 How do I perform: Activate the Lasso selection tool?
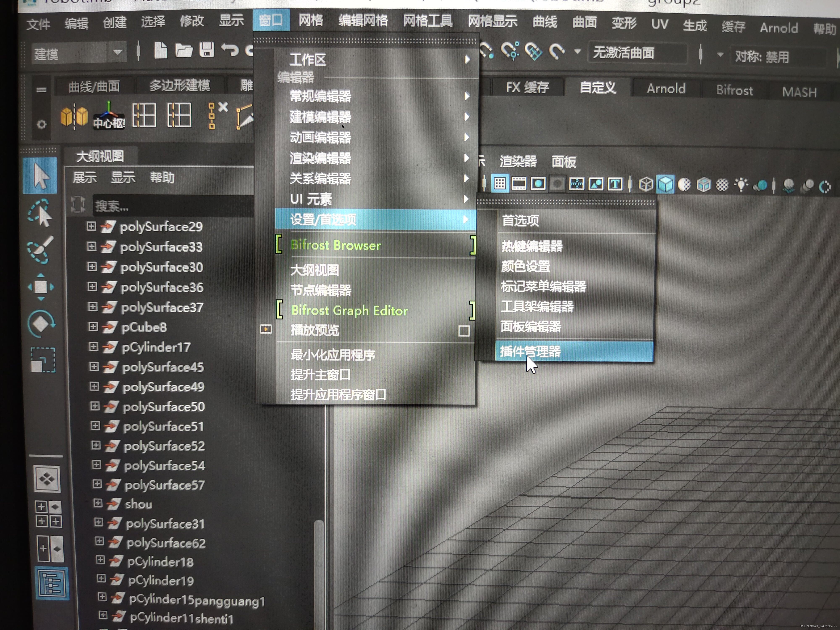click(x=40, y=213)
